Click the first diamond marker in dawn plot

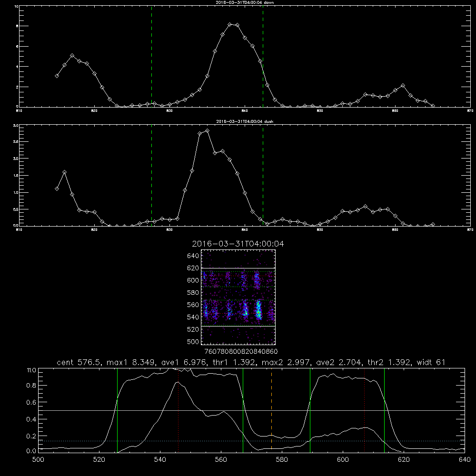tap(57, 76)
